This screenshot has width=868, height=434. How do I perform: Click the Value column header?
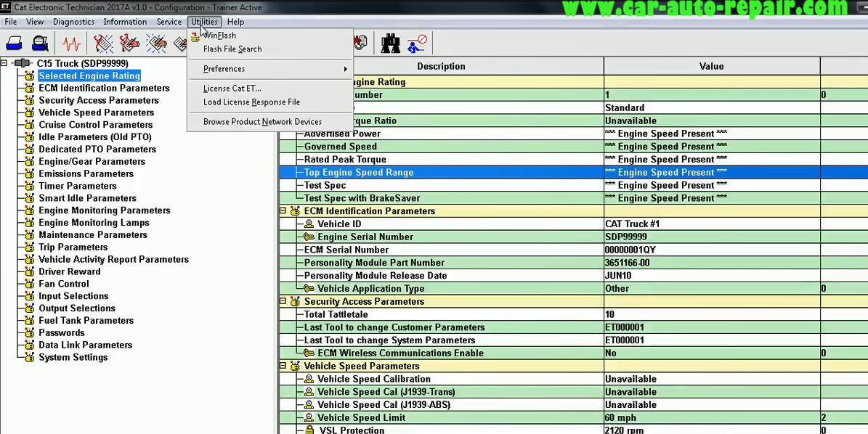pyautogui.click(x=711, y=66)
